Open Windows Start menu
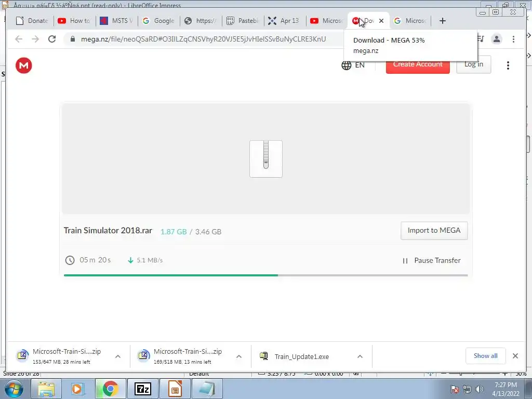The width and height of the screenshot is (532, 399). coord(13,389)
